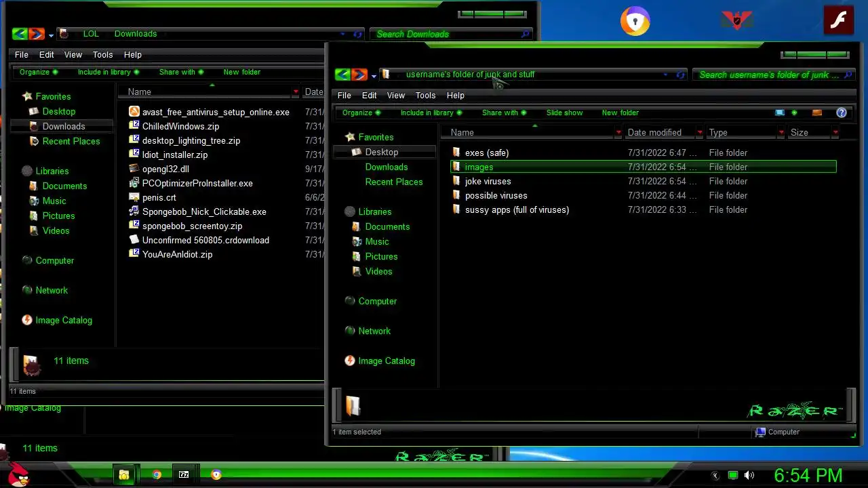Select the joke viruses folder
The image size is (868, 488).
click(x=488, y=181)
